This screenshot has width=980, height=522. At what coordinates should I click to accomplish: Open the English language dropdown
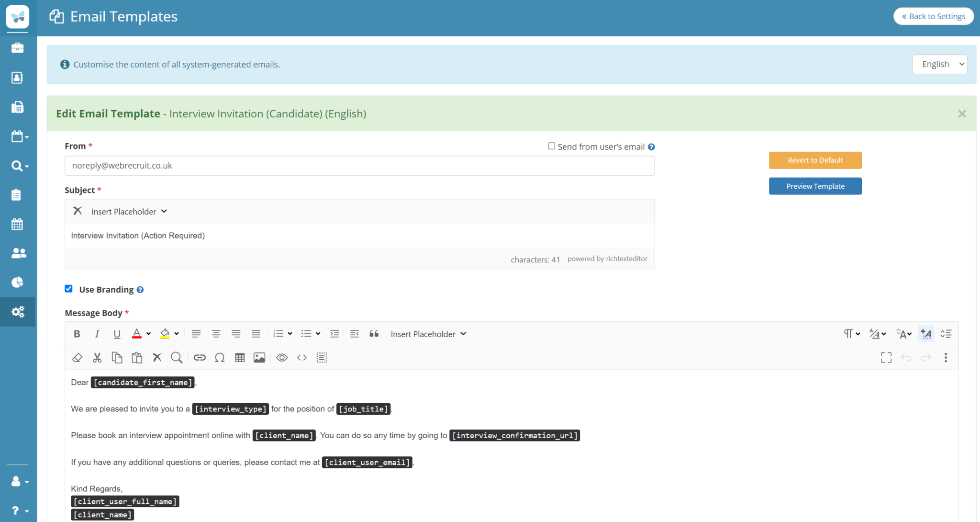pyautogui.click(x=940, y=64)
